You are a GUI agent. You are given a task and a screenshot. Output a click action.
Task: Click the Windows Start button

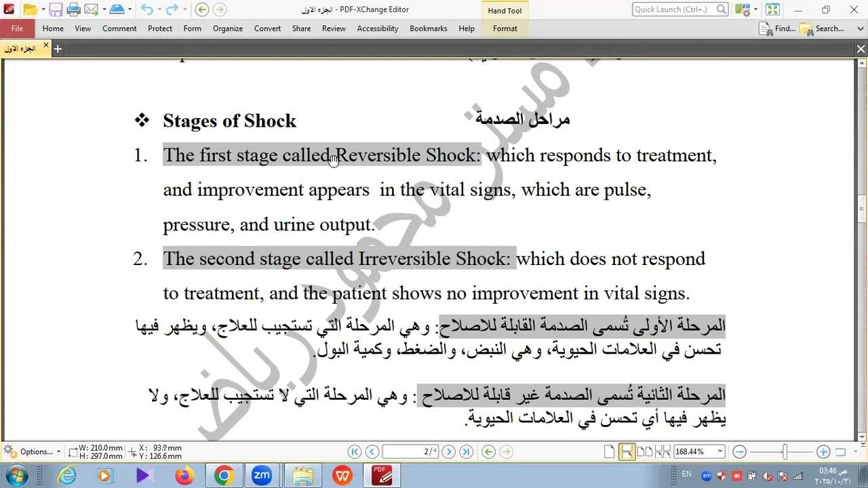[x=16, y=476]
